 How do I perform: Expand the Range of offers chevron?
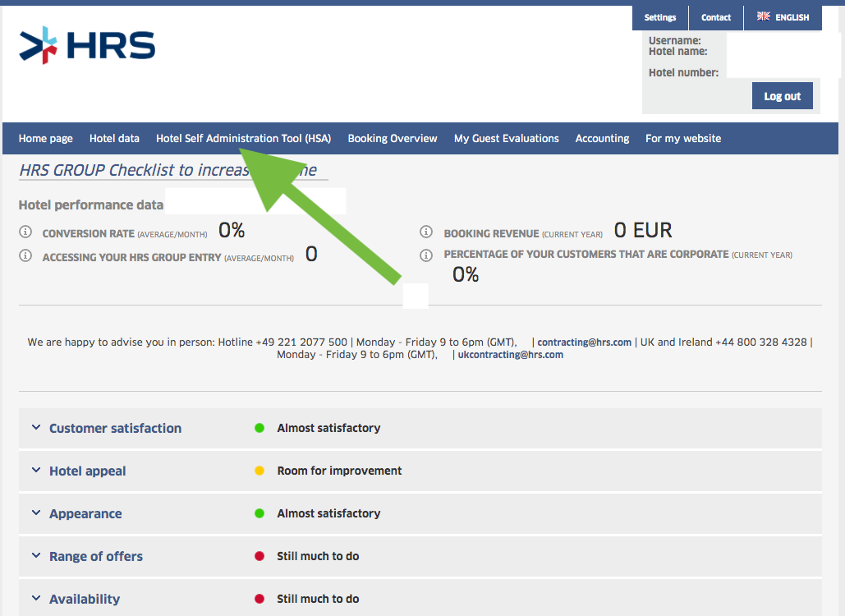click(x=36, y=555)
